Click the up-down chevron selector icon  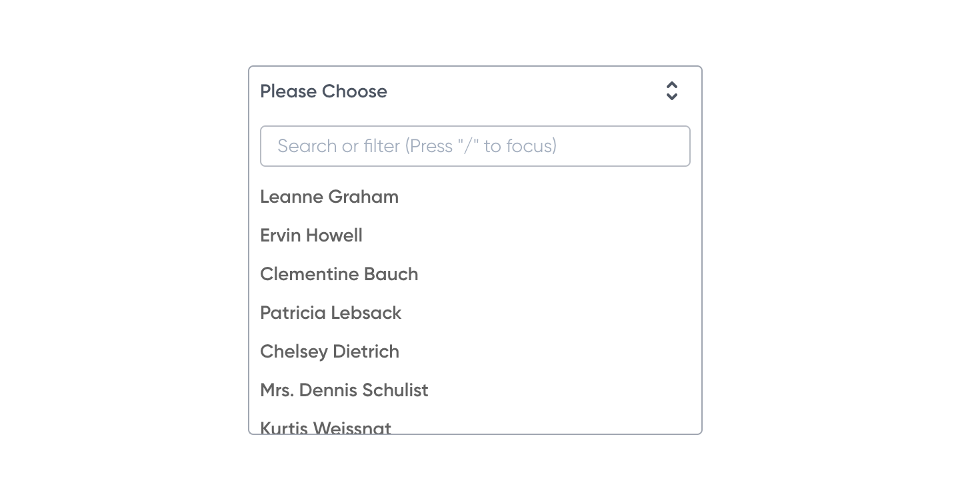click(672, 91)
